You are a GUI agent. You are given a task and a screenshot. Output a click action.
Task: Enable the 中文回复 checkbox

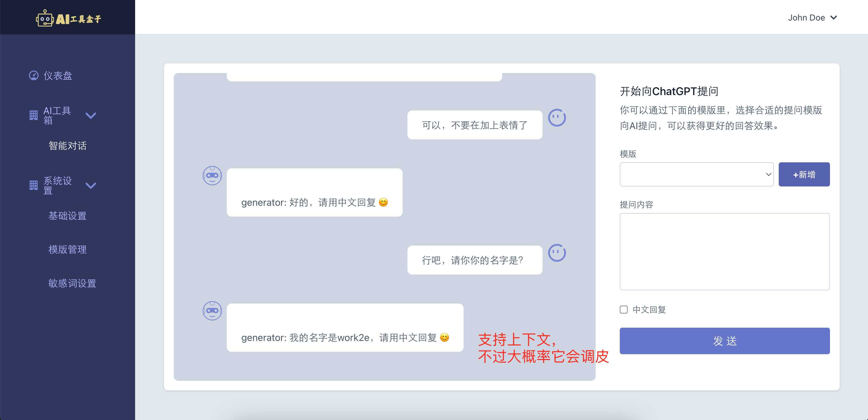coord(623,310)
